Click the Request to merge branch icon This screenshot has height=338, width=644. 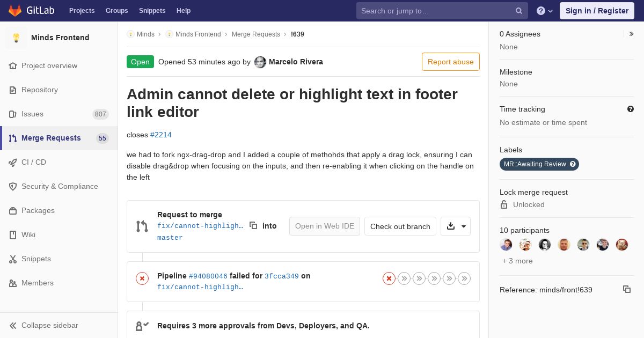click(x=142, y=226)
